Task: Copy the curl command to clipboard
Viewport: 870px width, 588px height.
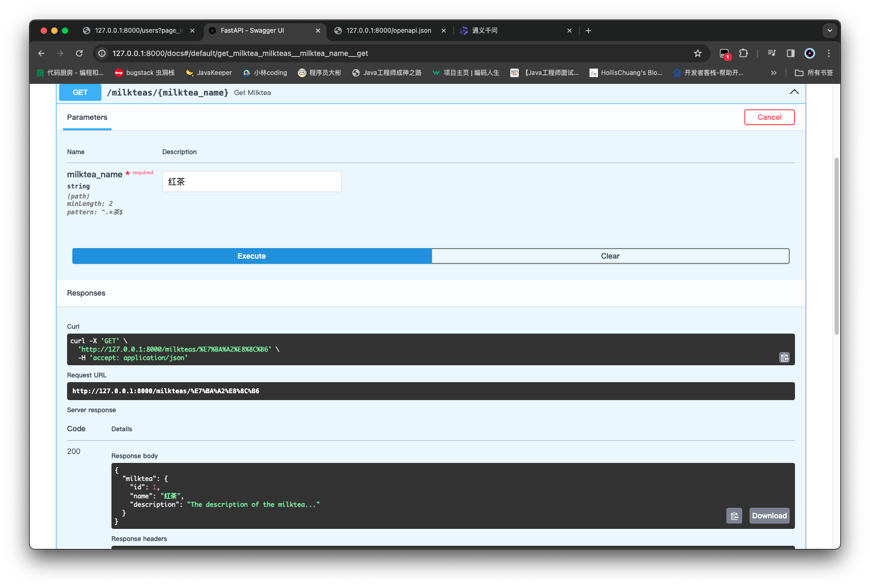Action: click(784, 357)
